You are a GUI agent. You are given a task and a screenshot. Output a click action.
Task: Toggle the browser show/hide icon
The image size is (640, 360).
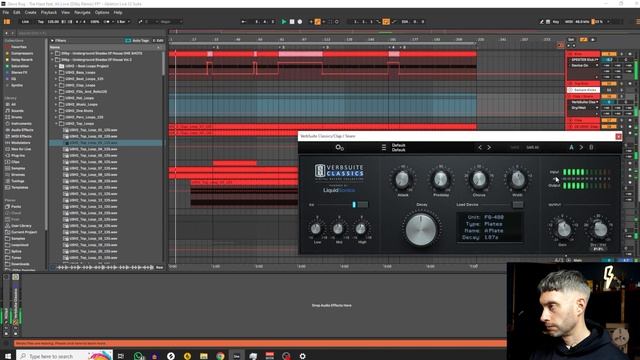coord(7,22)
